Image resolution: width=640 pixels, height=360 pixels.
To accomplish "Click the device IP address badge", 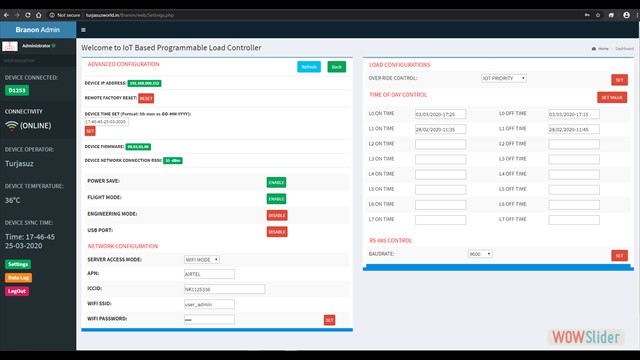I will coord(144,83).
